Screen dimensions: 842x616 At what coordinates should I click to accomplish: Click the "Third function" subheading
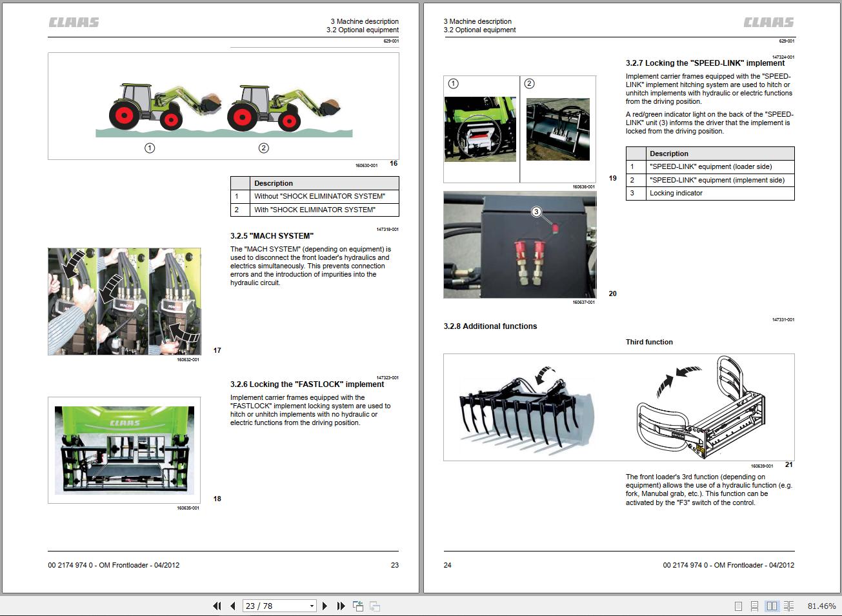click(649, 342)
